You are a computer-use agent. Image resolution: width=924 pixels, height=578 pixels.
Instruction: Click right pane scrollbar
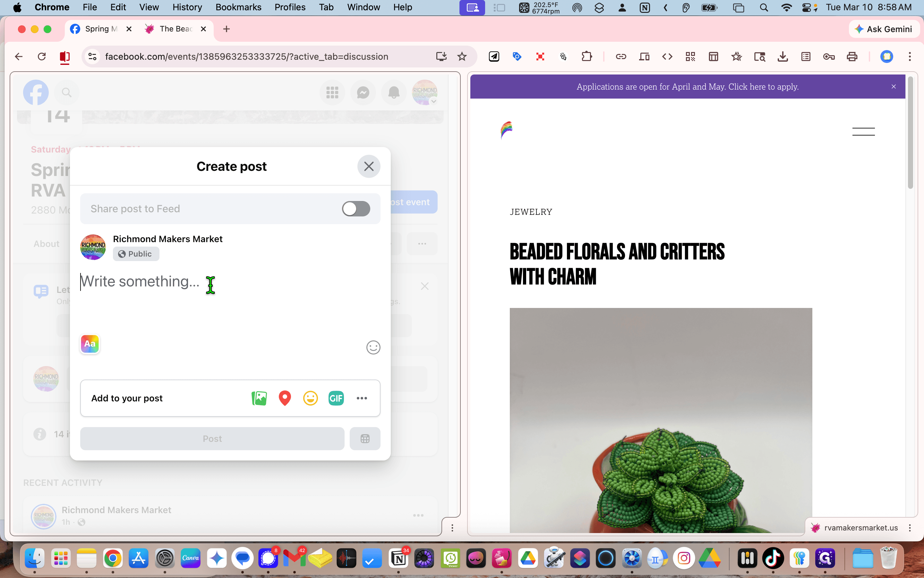(910, 132)
